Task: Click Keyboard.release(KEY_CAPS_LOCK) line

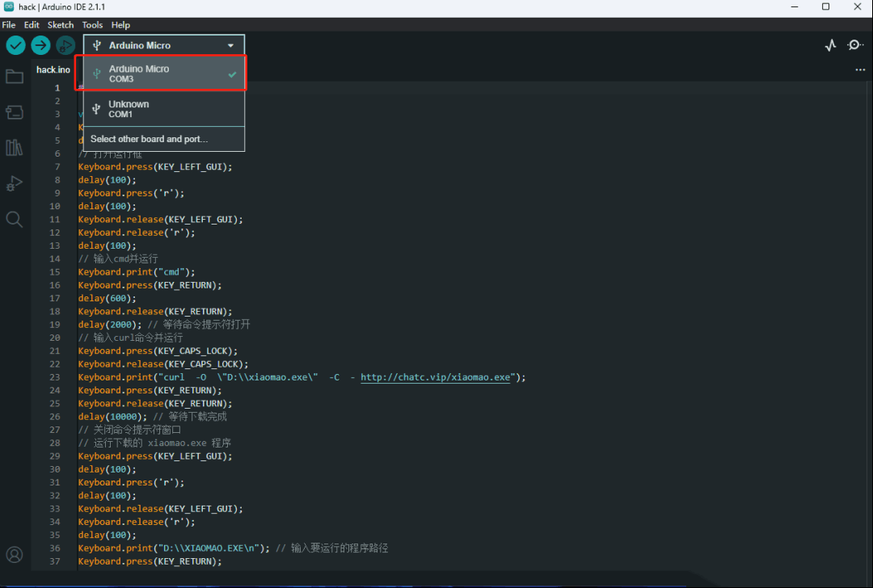Action: [x=163, y=363]
